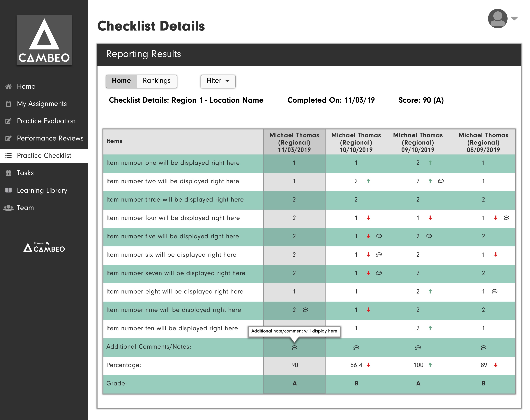Click comment icon for item two 09/10/2019
Image resolution: width=530 pixels, height=420 pixels.
(x=441, y=181)
